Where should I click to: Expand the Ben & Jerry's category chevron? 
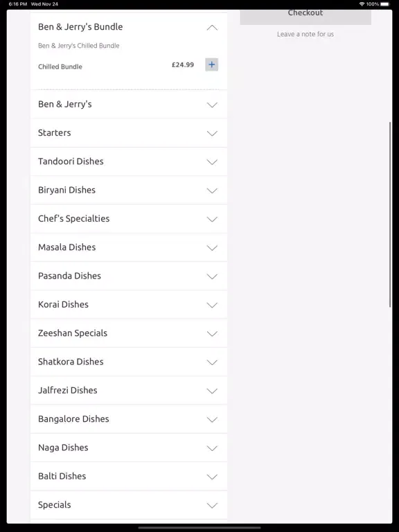click(212, 105)
